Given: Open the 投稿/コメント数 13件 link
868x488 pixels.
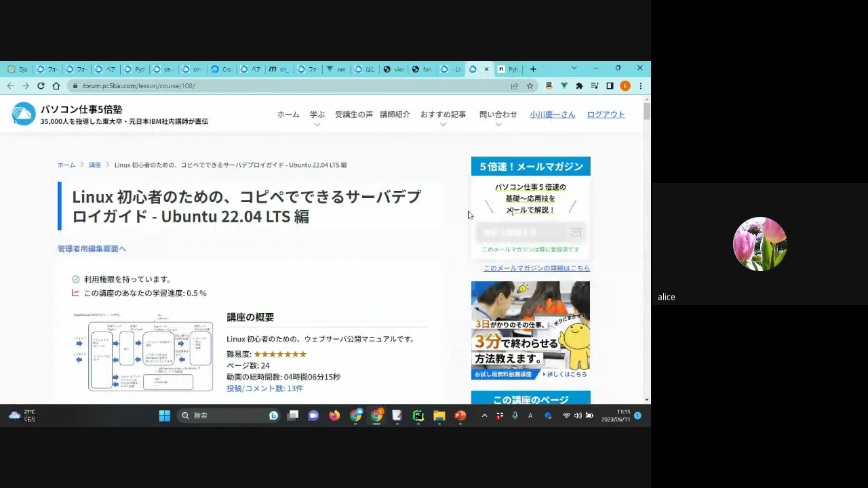Looking at the screenshot, I should [264, 388].
